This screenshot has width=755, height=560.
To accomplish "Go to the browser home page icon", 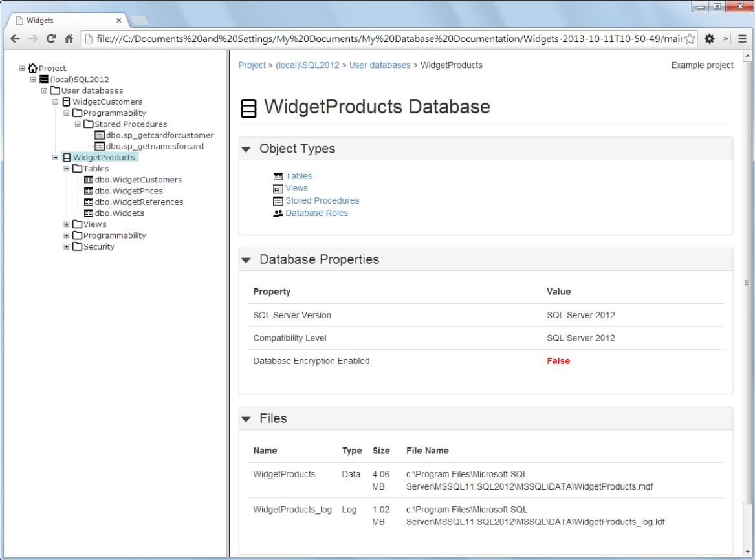I will pyautogui.click(x=69, y=39).
